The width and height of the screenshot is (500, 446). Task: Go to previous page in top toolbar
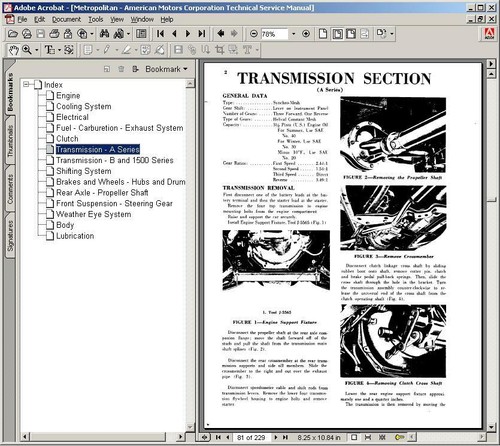click(x=174, y=34)
